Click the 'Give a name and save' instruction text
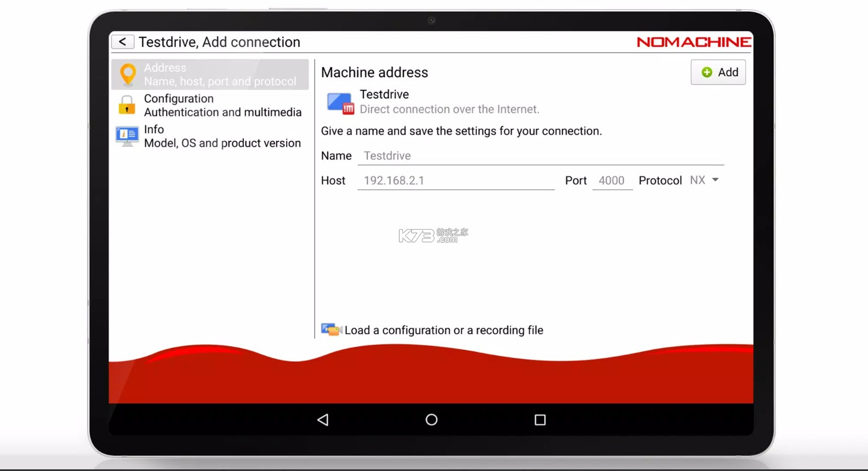This screenshot has height=471, width=868. click(462, 131)
